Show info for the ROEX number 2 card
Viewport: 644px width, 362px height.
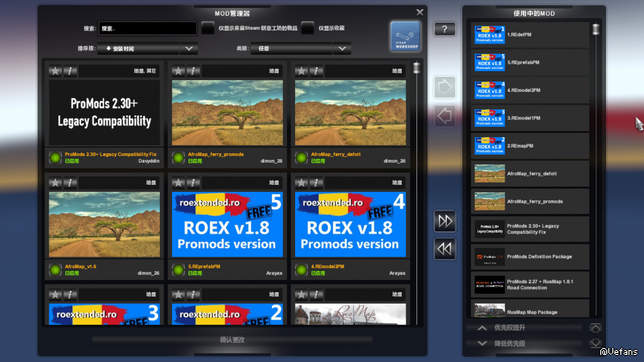(193, 295)
